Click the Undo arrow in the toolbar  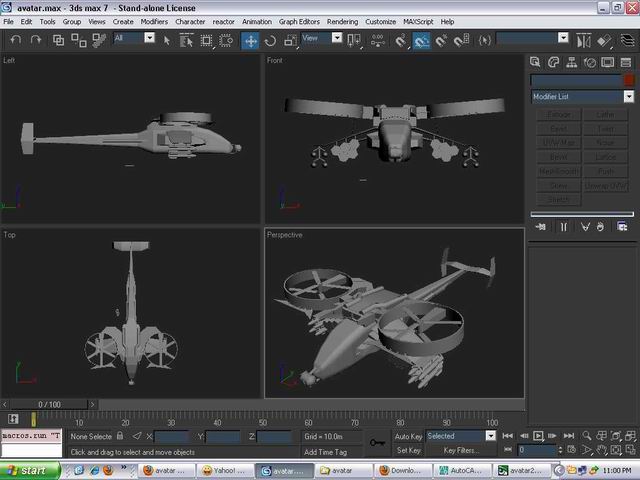click(x=16, y=40)
